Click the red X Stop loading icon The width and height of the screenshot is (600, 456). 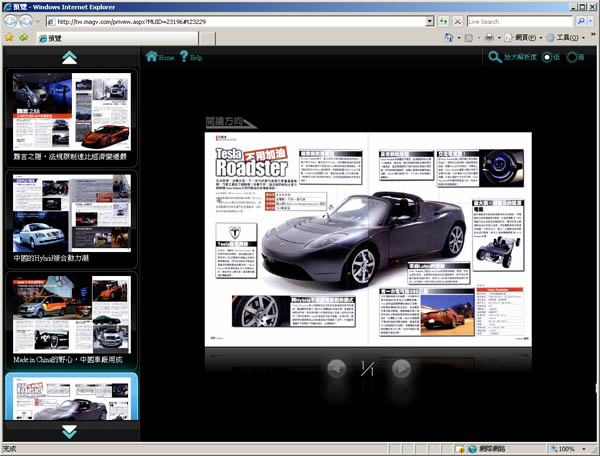tap(458, 21)
